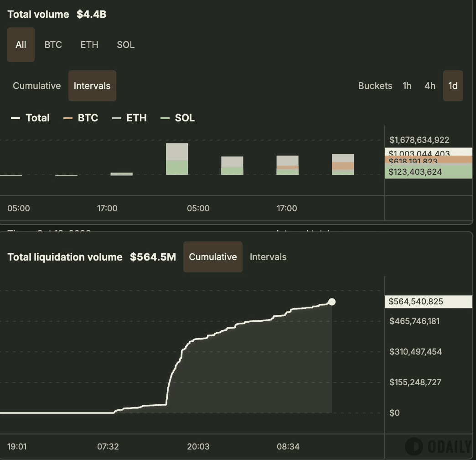Click the 08:34 time axis label
The height and width of the screenshot is (460, 476).
tap(288, 446)
